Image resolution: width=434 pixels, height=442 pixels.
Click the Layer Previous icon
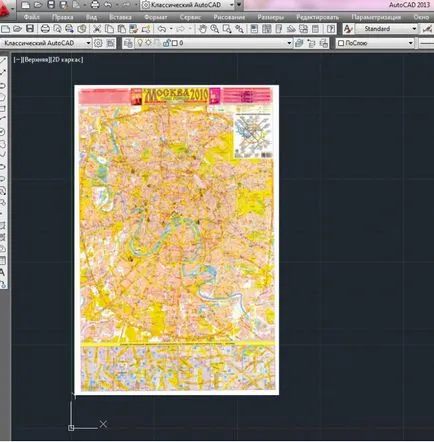311,43
